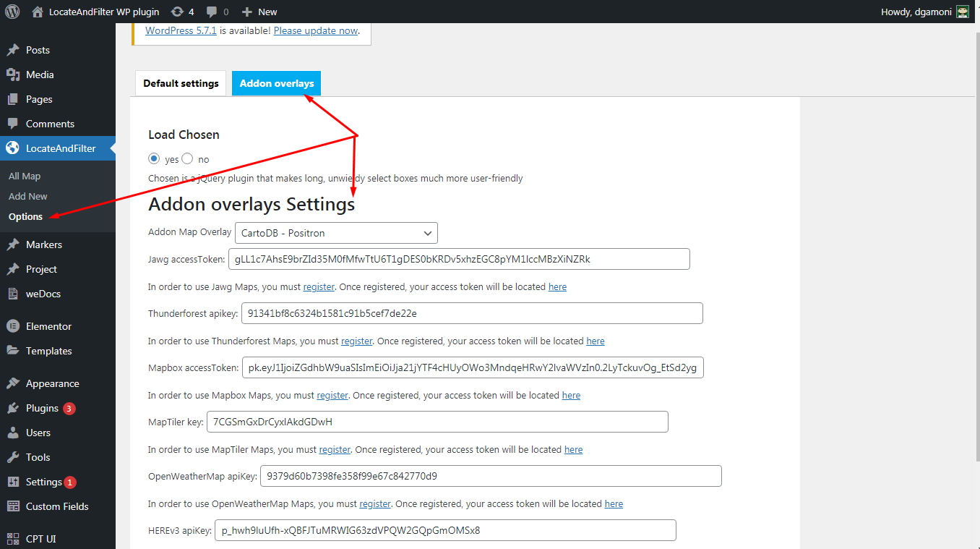Select the 'no' radio for Load Chosen

(x=188, y=159)
